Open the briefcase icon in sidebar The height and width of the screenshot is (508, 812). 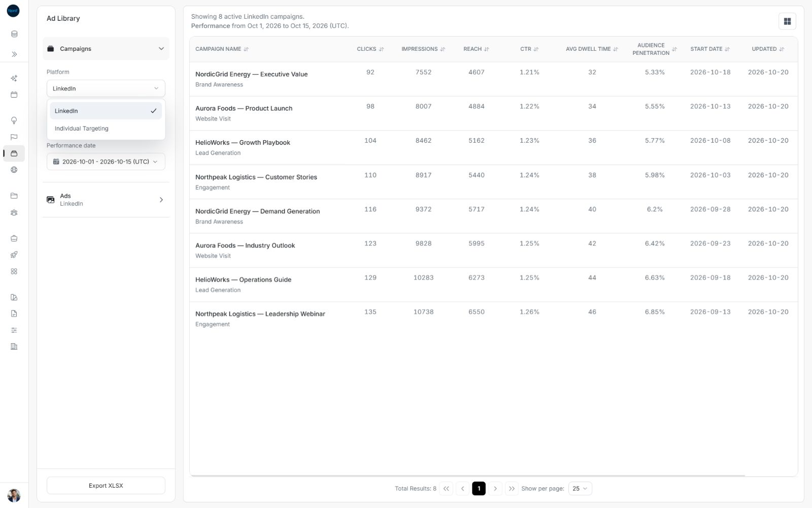pyautogui.click(x=14, y=238)
